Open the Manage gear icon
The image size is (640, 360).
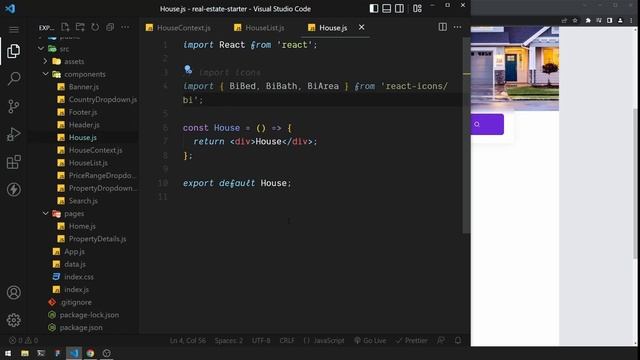click(x=13, y=320)
